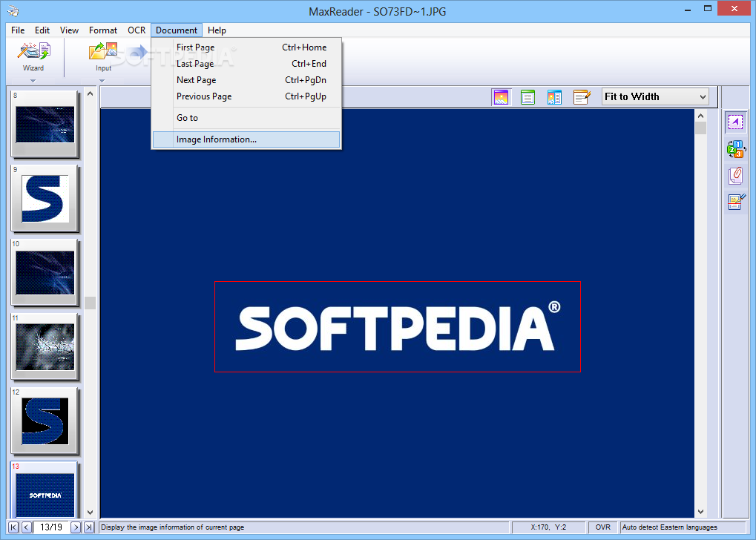Switch to image view mode icon
This screenshot has height=540, width=756.
(x=502, y=97)
